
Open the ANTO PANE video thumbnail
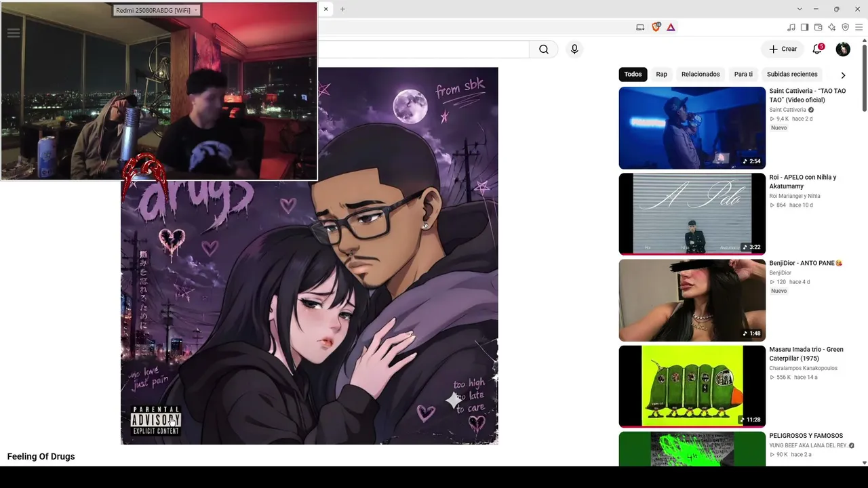[692, 300]
